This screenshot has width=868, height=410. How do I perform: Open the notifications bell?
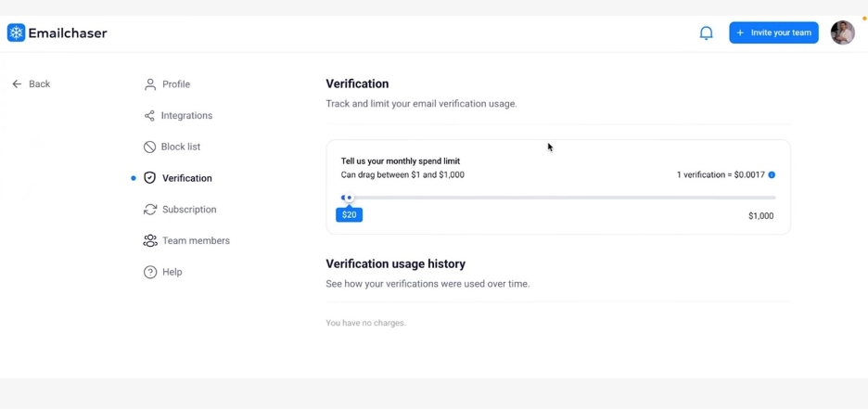[706, 33]
